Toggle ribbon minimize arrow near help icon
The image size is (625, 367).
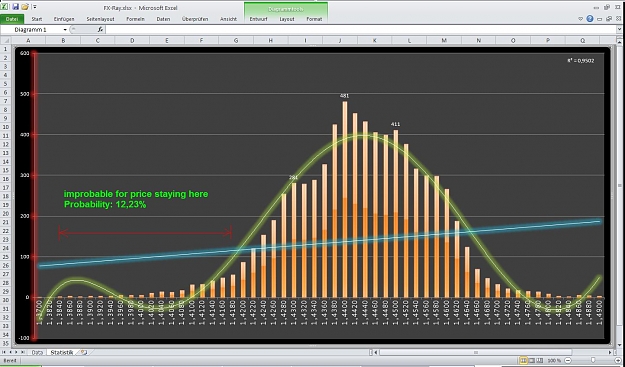581,19
